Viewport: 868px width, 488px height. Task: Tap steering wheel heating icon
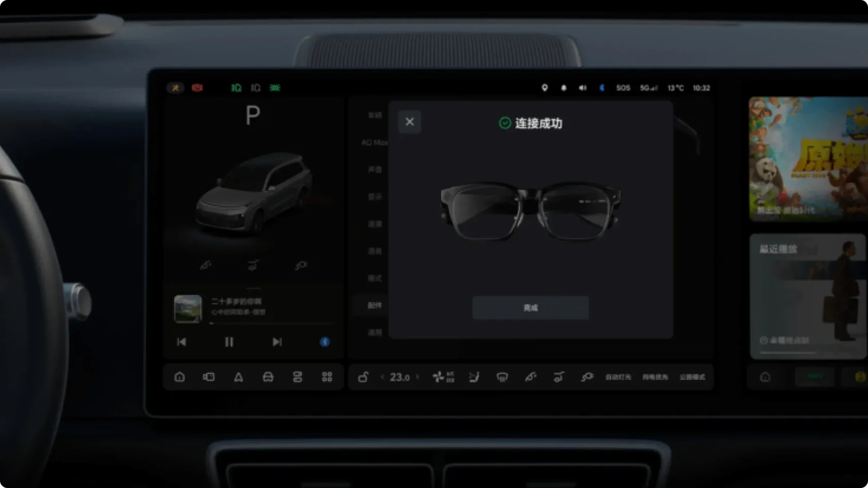click(x=502, y=377)
